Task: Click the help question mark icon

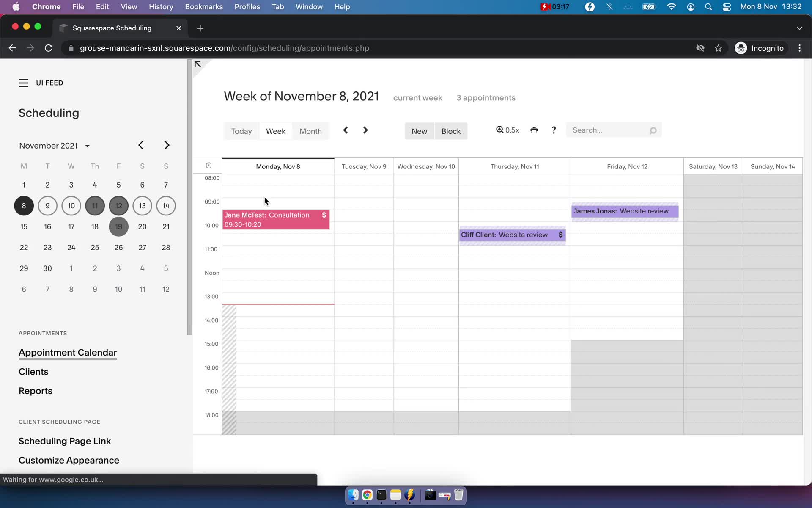Action: 553,130
